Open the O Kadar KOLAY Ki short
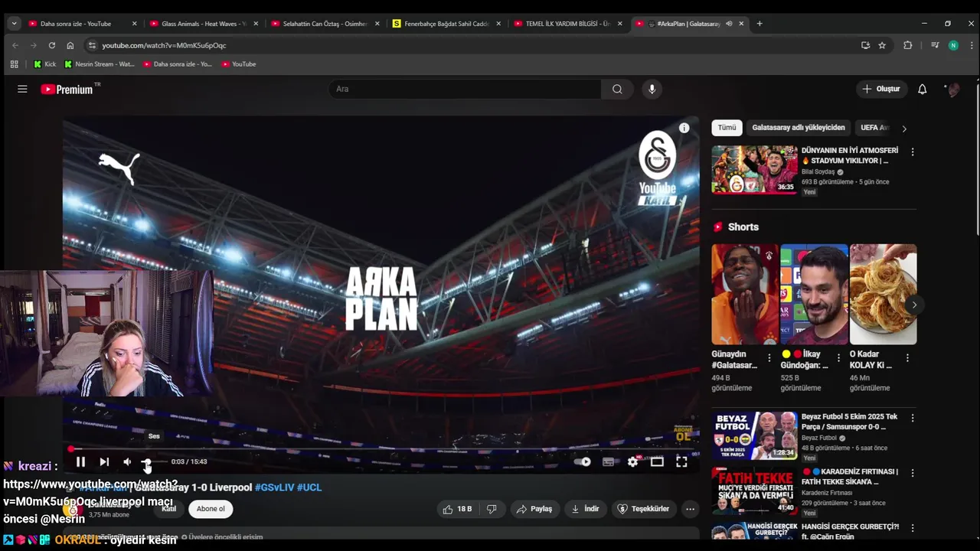This screenshot has width=980, height=551. pos(883,294)
